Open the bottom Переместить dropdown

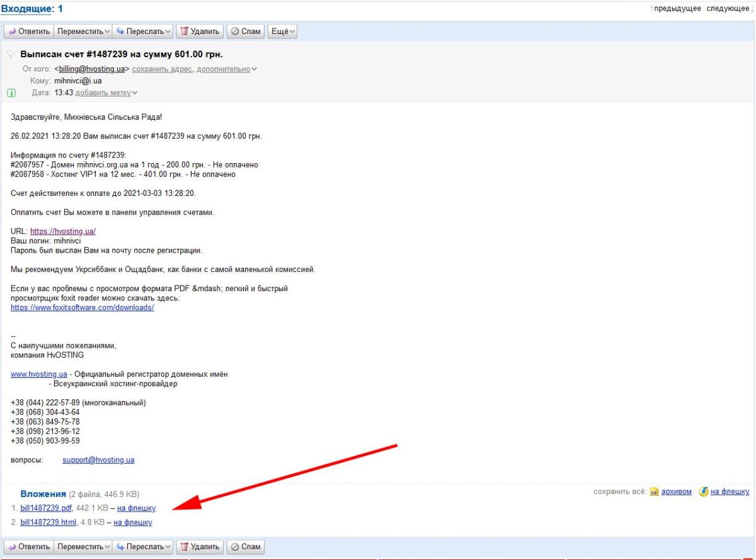pos(83,546)
